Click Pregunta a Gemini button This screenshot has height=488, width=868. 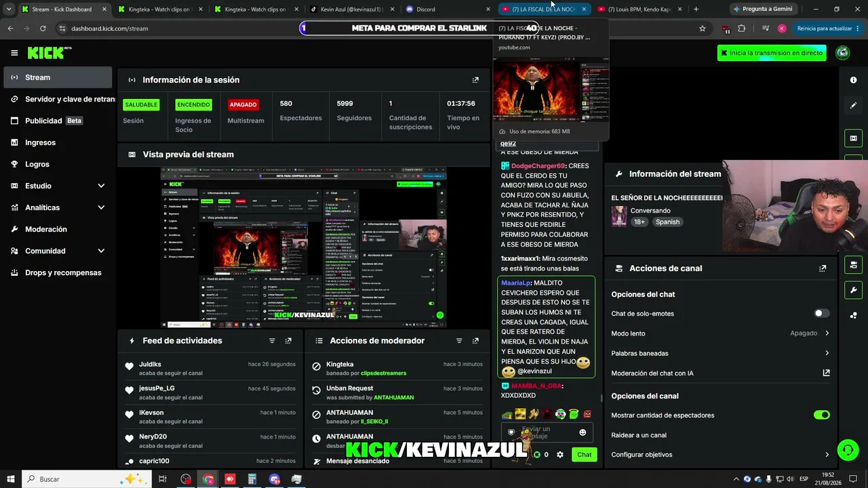pos(762,9)
